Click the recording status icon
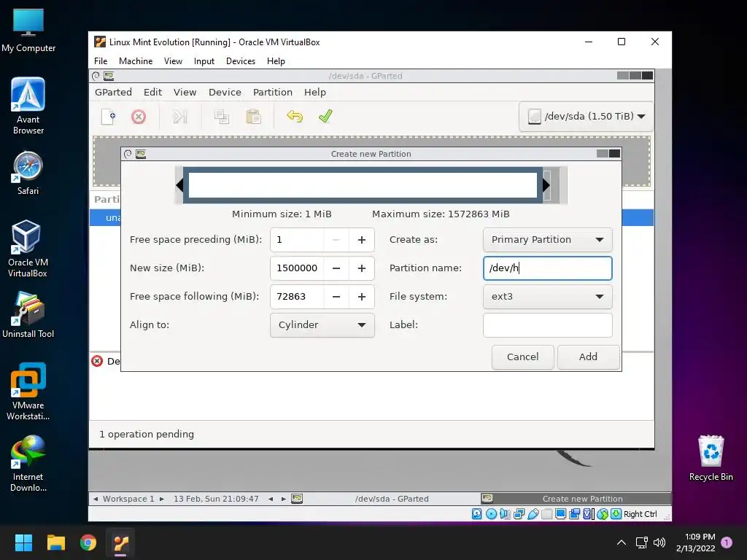747x560 pixels. point(575,514)
